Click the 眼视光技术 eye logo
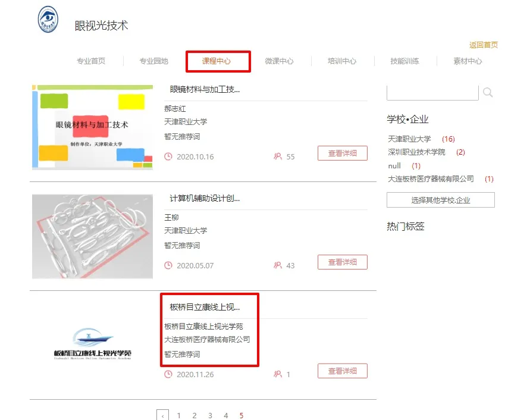This screenshot has height=420, width=530. pyautogui.click(x=48, y=20)
